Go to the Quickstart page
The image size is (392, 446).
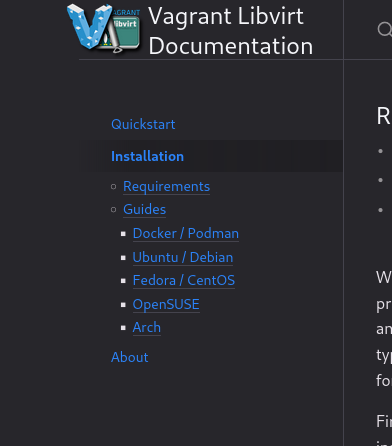143,124
